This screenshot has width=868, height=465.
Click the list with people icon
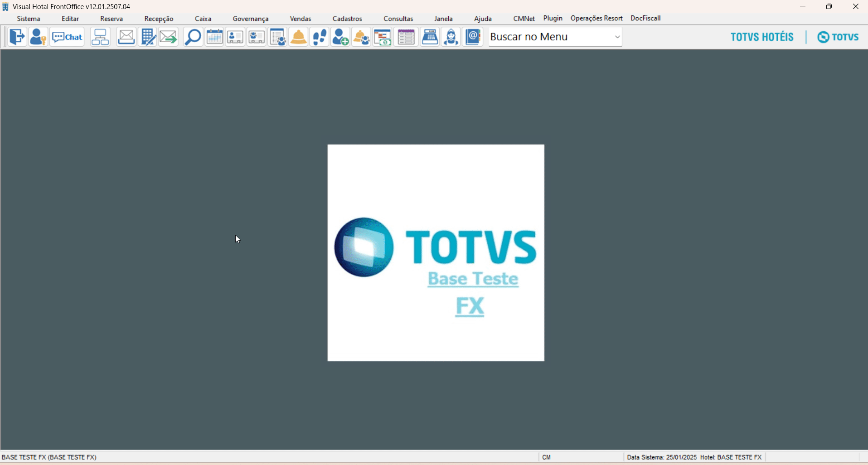[277, 37]
